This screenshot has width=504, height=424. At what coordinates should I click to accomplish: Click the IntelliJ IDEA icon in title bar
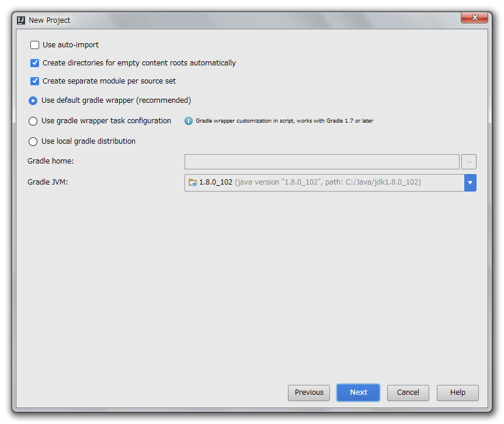click(21, 20)
